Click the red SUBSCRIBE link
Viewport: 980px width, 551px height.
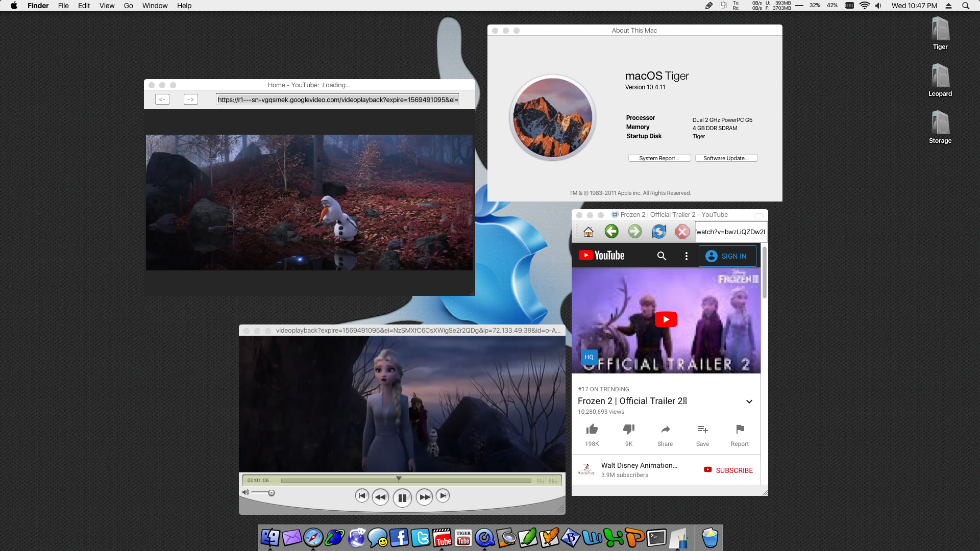(x=733, y=470)
